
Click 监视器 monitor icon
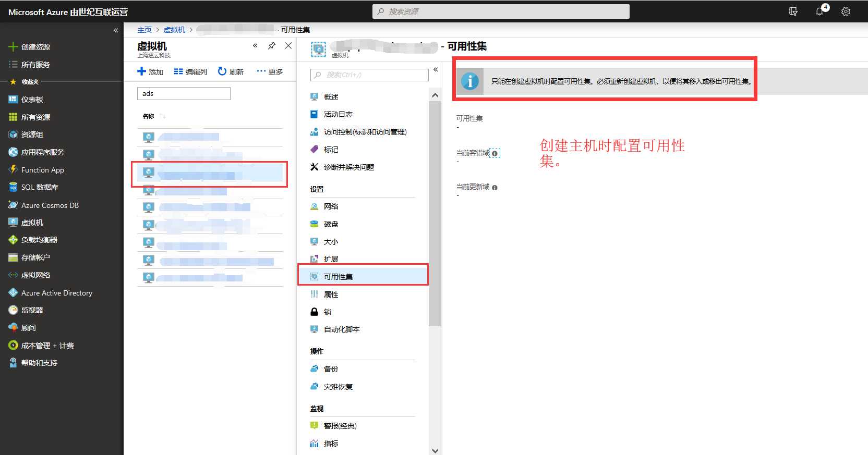coord(13,310)
